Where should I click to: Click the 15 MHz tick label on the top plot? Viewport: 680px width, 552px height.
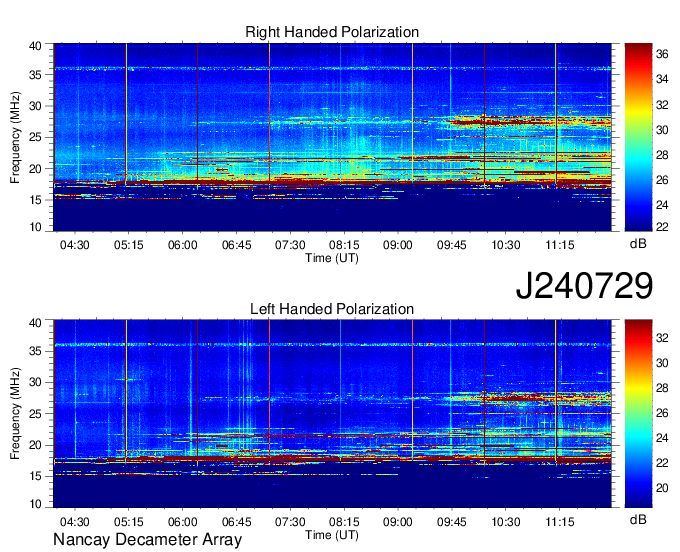(x=35, y=200)
